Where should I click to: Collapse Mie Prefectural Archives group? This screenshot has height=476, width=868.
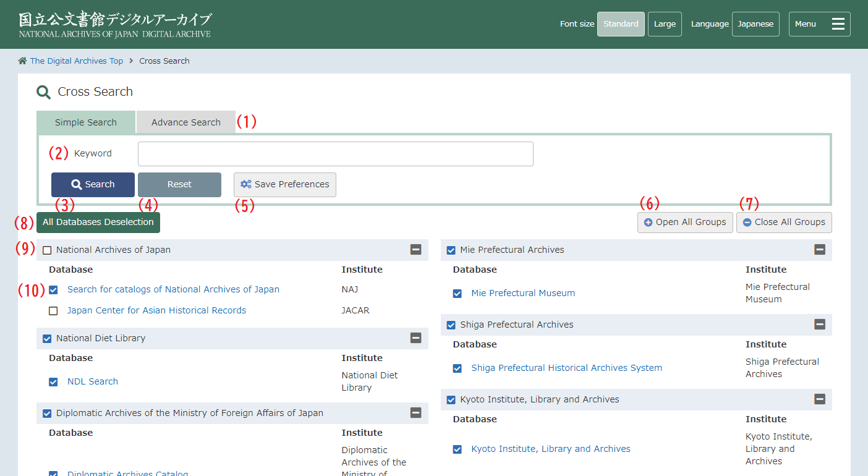(x=820, y=250)
